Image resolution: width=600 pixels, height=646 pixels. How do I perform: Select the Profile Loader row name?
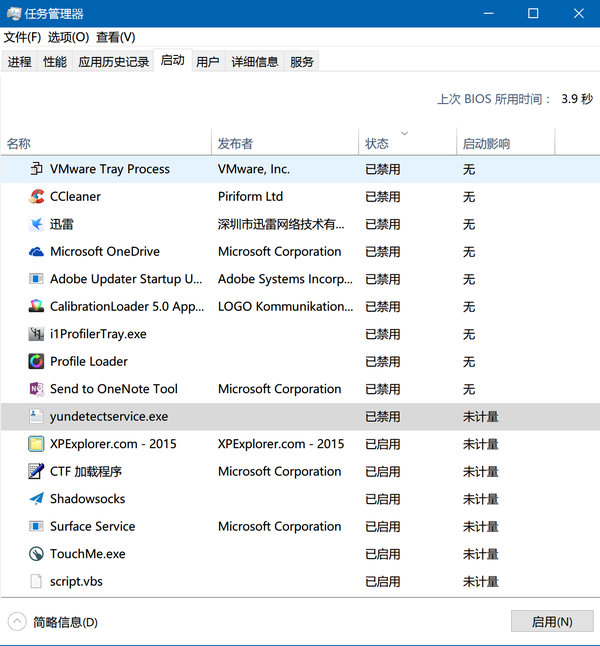click(89, 361)
